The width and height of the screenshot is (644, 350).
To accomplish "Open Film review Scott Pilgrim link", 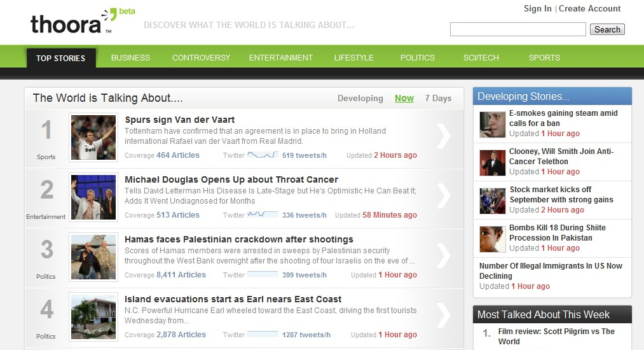I will (x=556, y=337).
